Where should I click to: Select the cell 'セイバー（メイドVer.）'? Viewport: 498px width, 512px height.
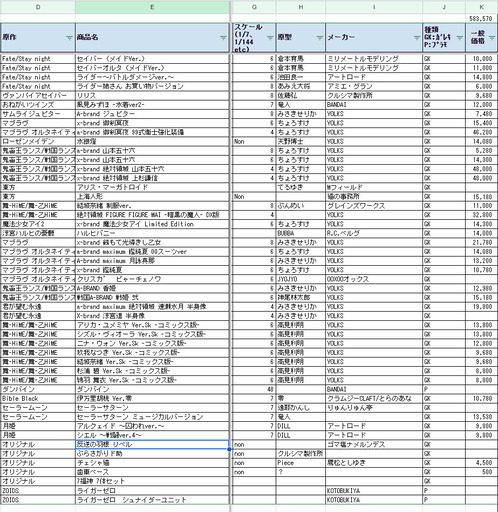[x=152, y=59]
